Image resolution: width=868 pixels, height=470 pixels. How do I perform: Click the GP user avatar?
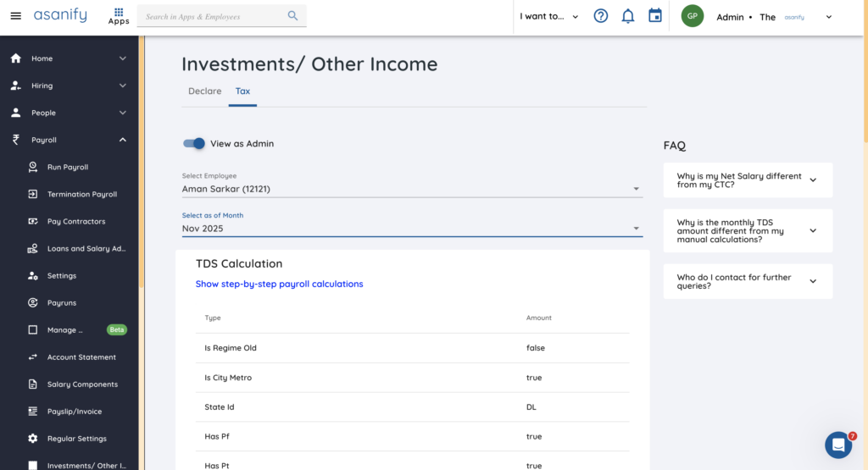(693, 16)
